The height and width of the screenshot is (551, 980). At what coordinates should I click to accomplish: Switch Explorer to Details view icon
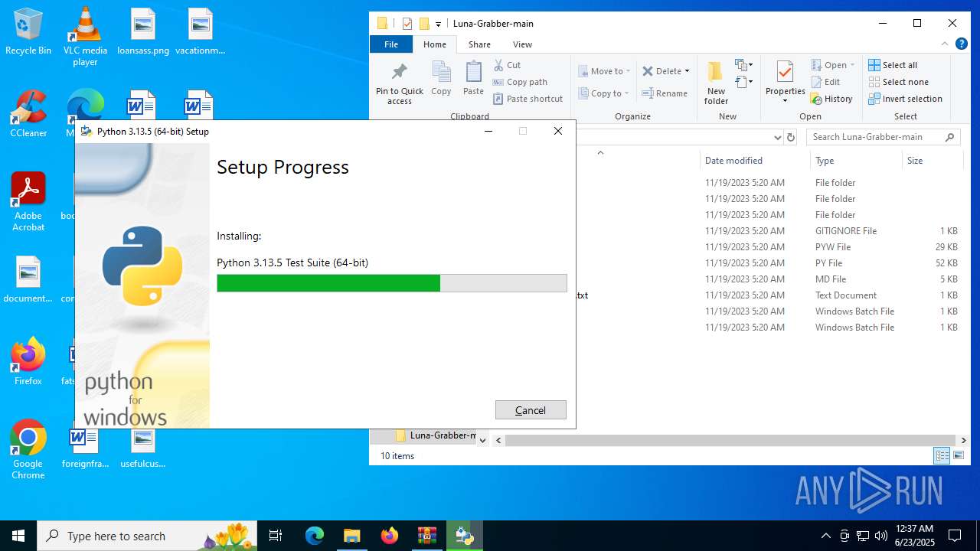[x=942, y=456]
